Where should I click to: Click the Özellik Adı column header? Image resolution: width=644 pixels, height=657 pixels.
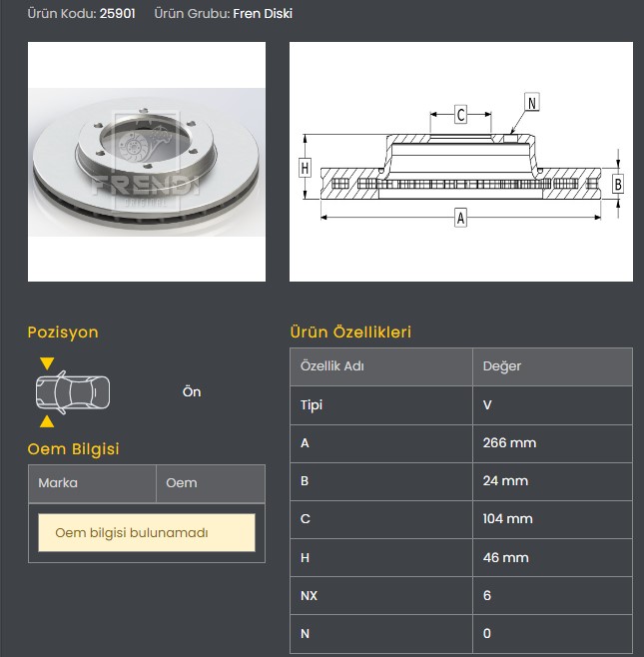pos(332,366)
